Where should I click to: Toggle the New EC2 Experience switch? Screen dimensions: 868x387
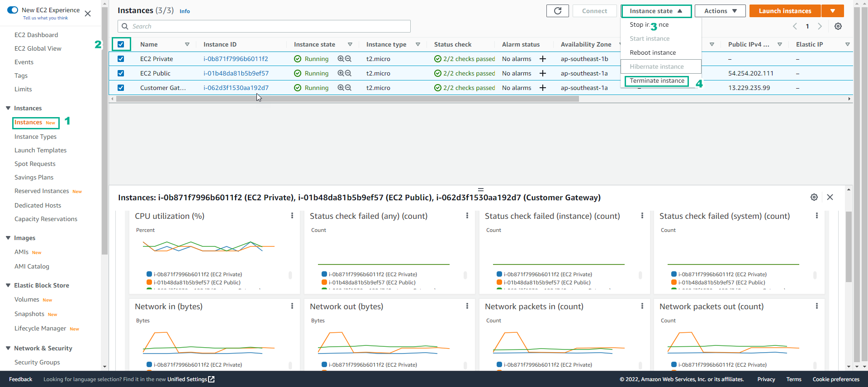coord(13,10)
